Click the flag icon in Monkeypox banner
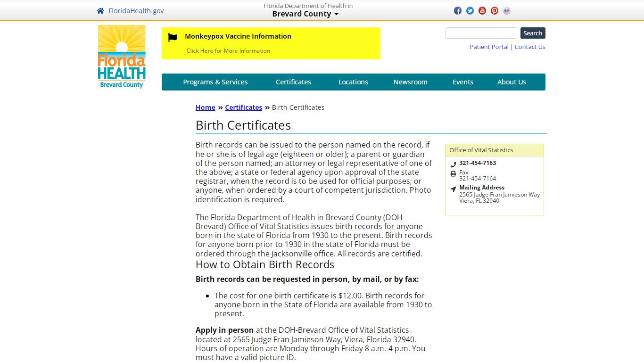Image resolution: width=644 pixels, height=362 pixels. [173, 38]
